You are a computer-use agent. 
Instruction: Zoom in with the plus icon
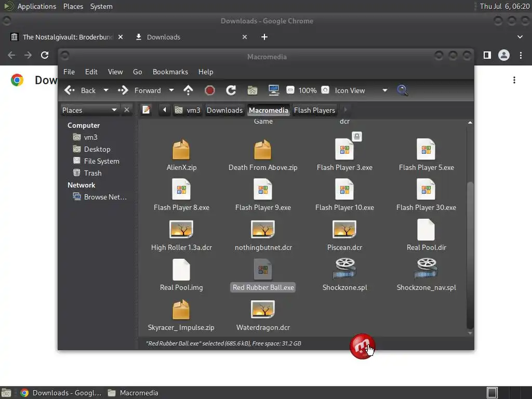[325, 90]
